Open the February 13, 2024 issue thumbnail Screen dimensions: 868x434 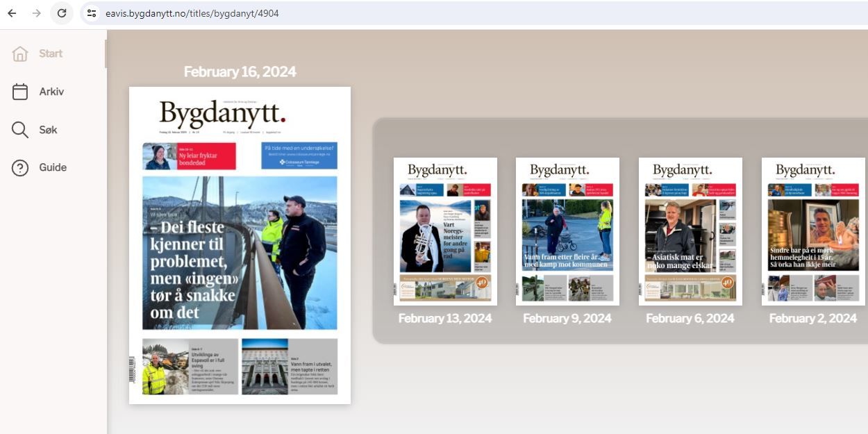click(x=445, y=231)
